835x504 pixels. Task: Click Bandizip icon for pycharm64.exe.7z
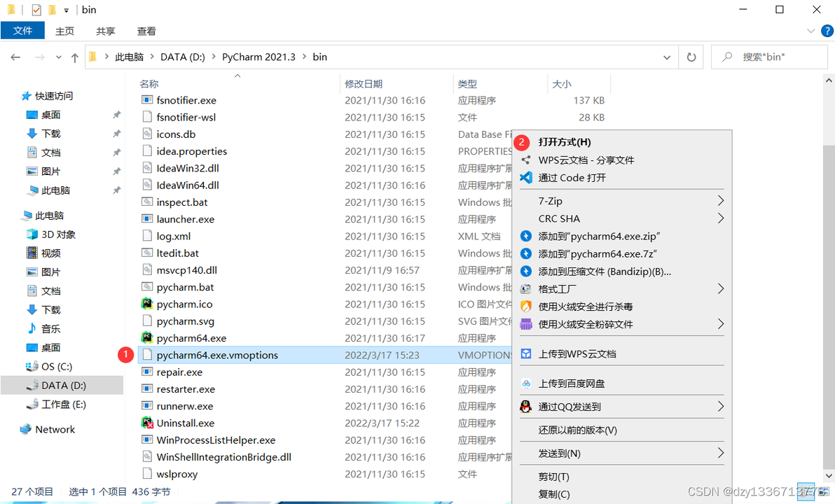tap(526, 254)
